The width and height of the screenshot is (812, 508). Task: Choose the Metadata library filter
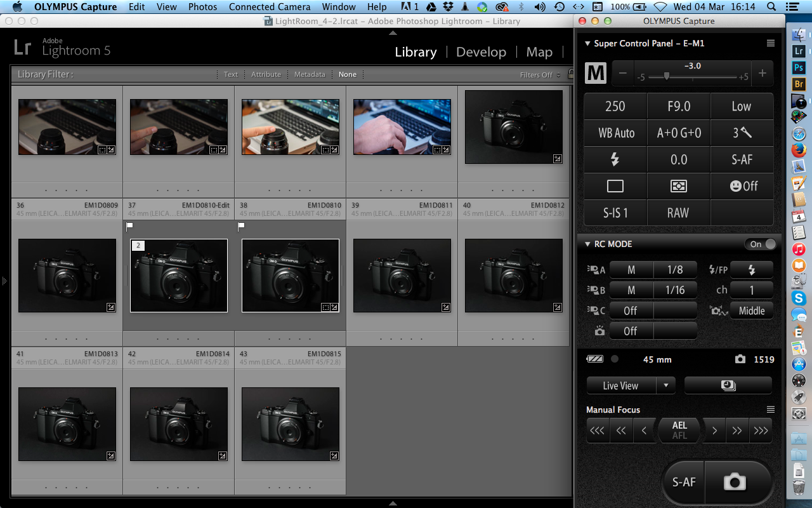coord(310,74)
